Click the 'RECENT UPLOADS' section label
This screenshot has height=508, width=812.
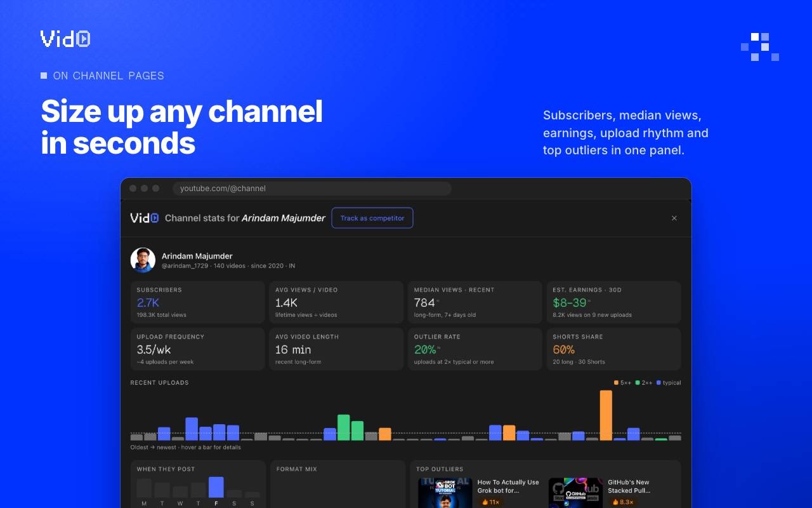[x=159, y=383]
